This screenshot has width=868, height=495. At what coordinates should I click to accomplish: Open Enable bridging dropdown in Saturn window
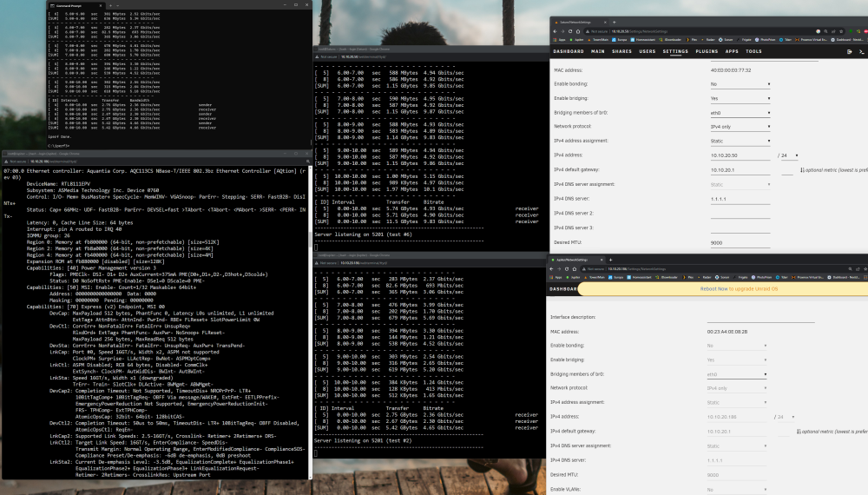[740, 98]
